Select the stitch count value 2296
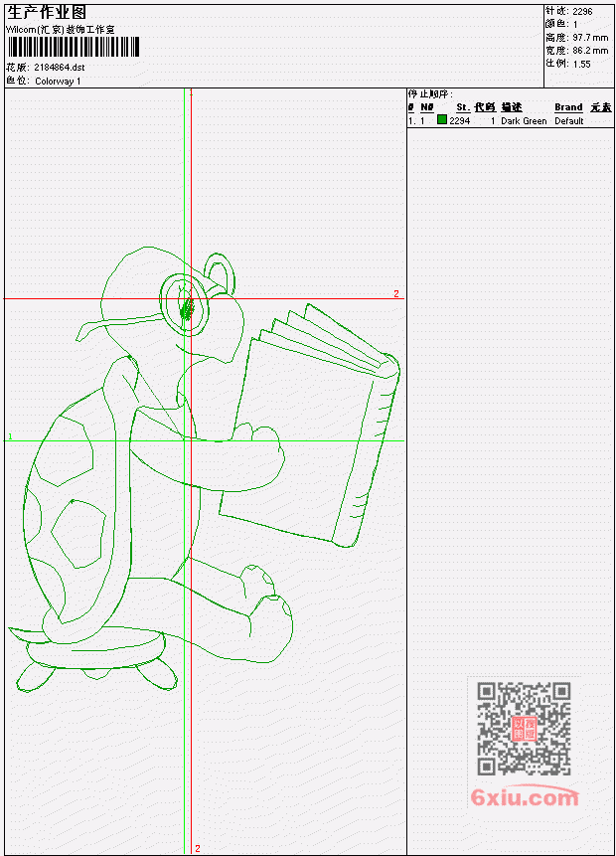Screen dimensions: 616x856 point(582,11)
